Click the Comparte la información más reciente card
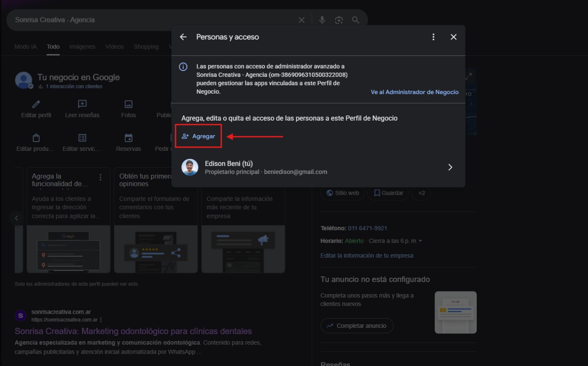This screenshot has width=588, height=366. point(243,220)
